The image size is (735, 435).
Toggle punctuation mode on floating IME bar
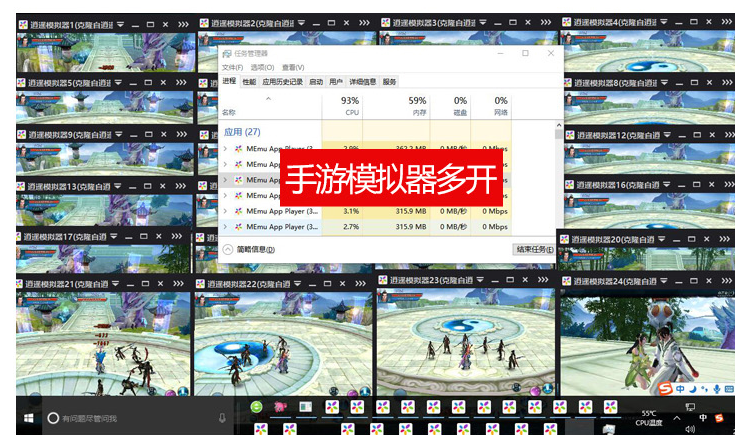click(x=704, y=389)
